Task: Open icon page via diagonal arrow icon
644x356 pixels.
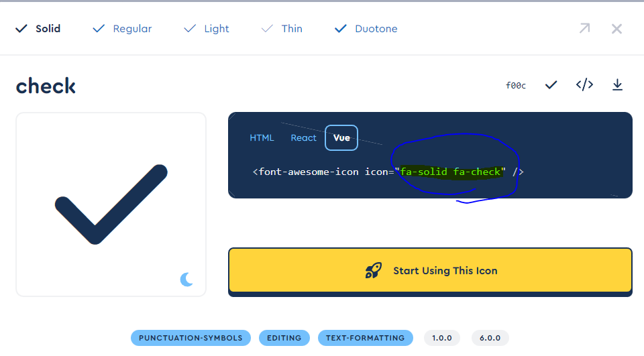Action: (584, 28)
